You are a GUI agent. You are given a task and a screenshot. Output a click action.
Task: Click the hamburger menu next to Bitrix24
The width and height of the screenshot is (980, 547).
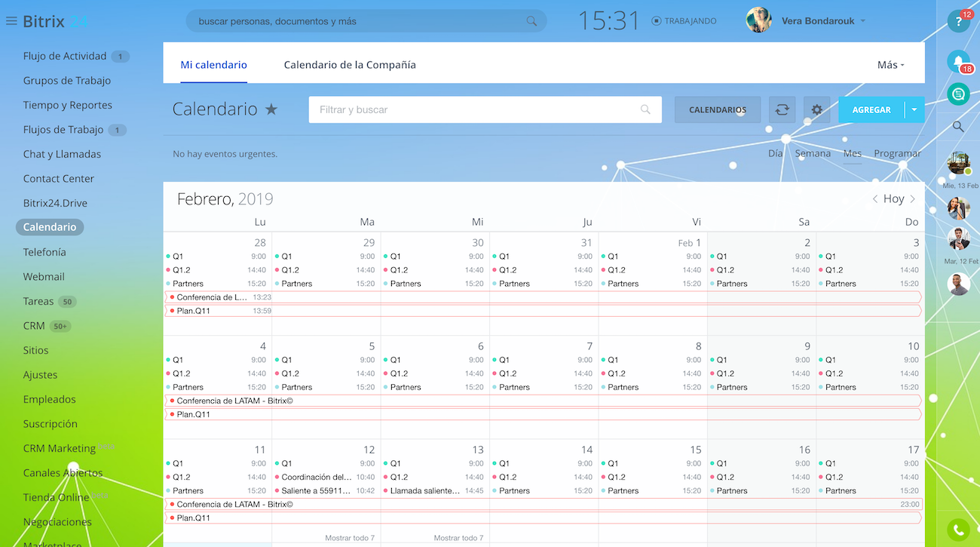click(x=11, y=20)
